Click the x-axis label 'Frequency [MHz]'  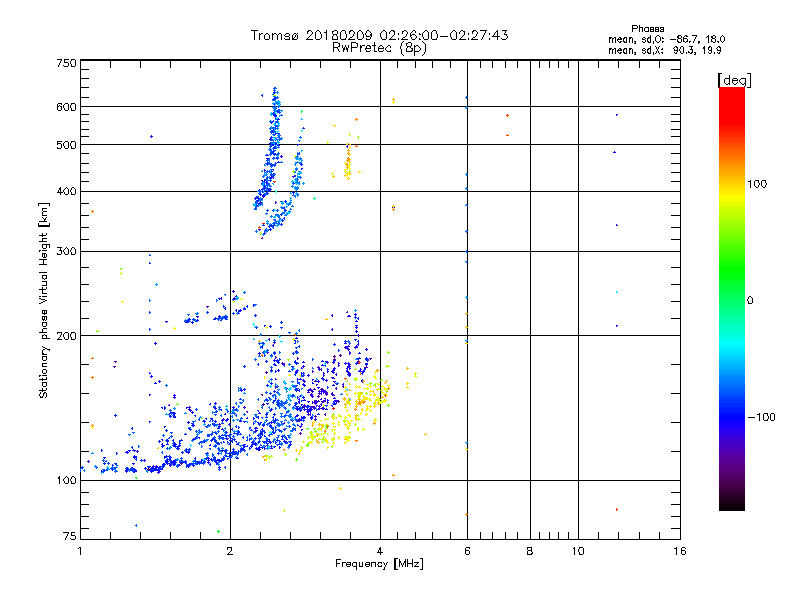point(379,564)
